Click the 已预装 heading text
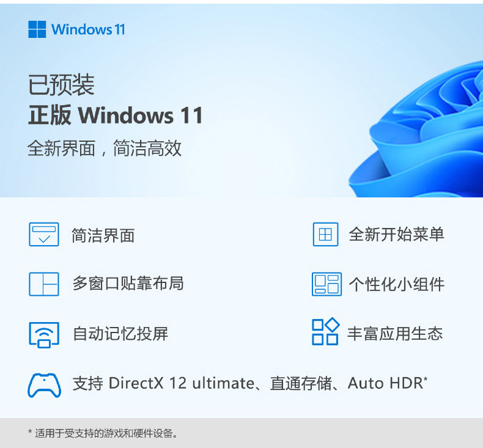 tap(61, 85)
